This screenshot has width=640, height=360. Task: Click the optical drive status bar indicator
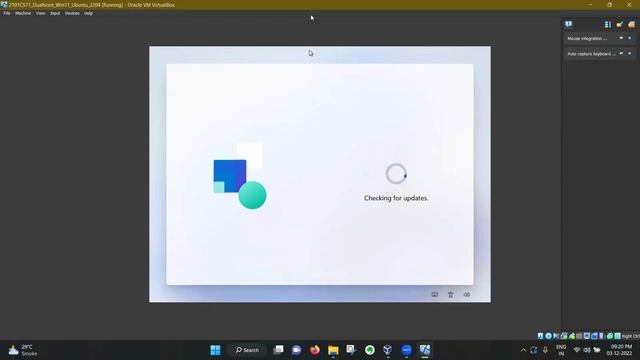548,336
